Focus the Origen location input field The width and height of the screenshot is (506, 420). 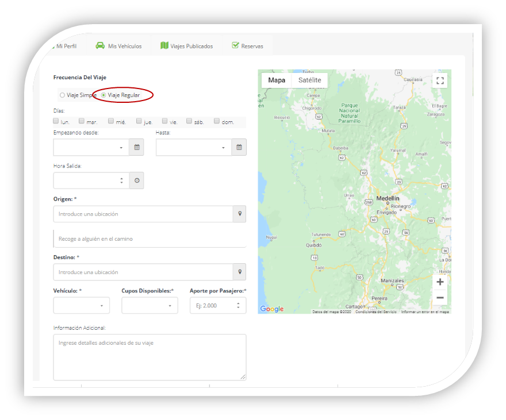[x=143, y=214]
